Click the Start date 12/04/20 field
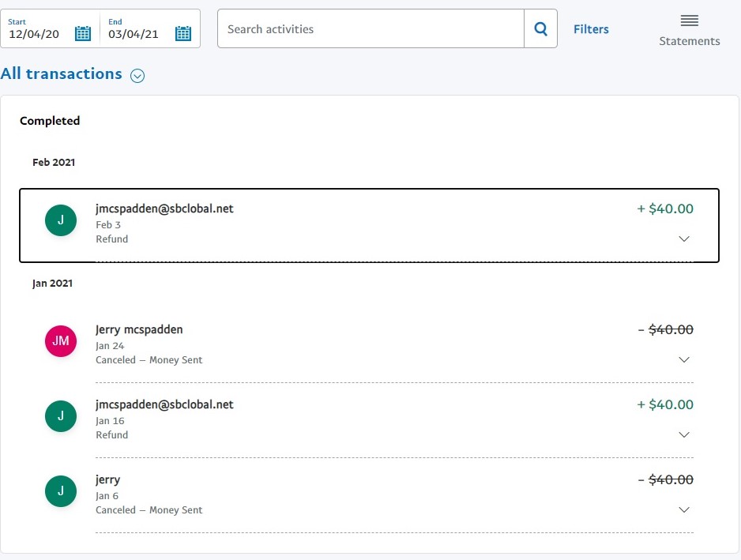This screenshot has width=741, height=560. coord(34,34)
